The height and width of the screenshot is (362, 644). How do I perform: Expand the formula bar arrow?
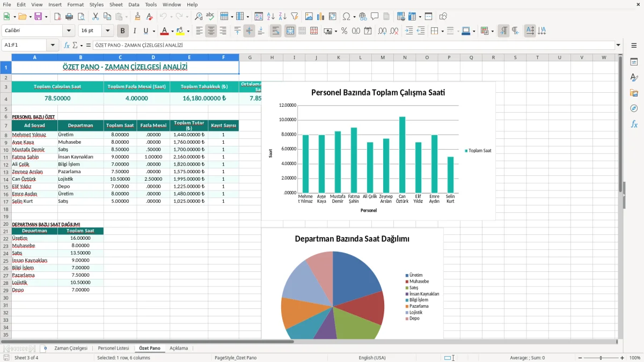[x=618, y=46]
